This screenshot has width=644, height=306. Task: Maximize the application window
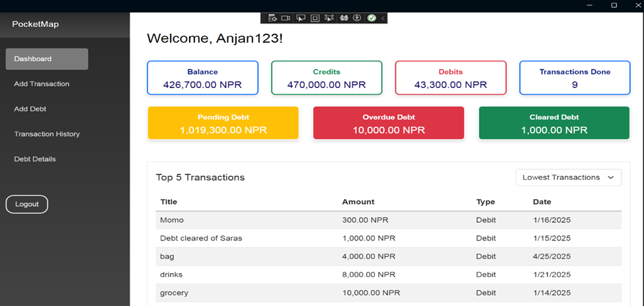click(614, 5)
